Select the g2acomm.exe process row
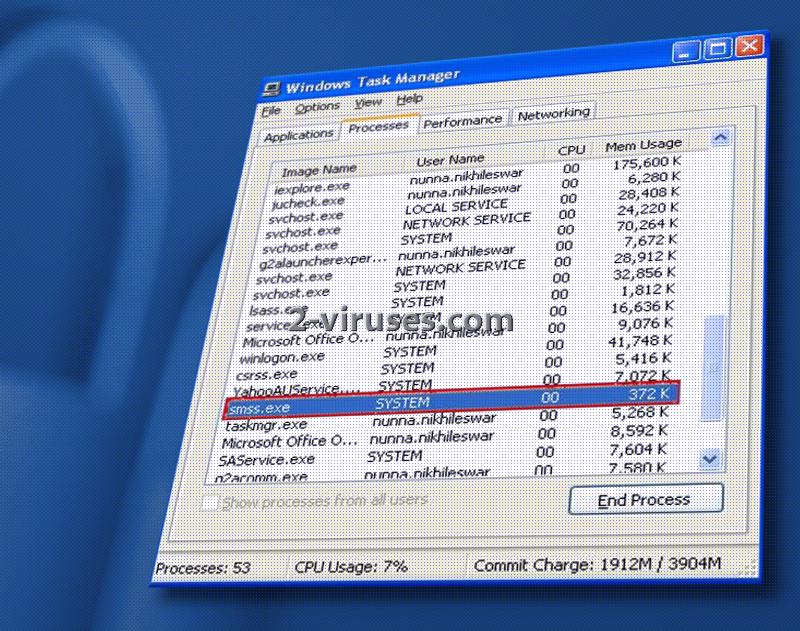The width and height of the screenshot is (800, 631). [x=439, y=473]
